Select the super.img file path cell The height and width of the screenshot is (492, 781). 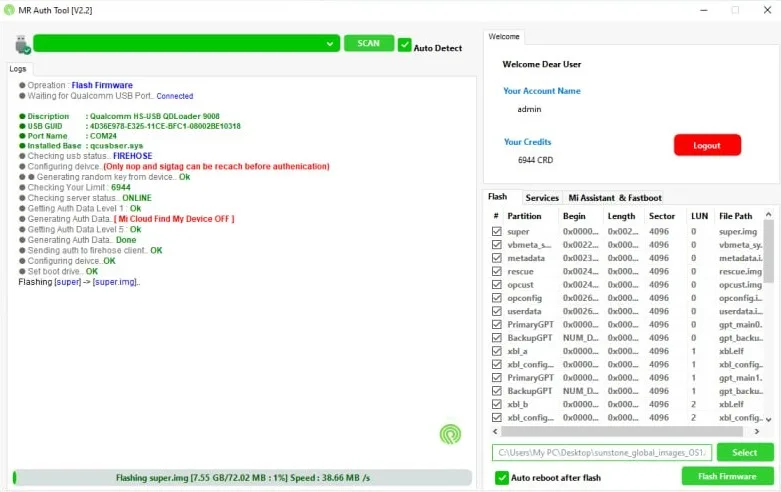pyautogui.click(x=738, y=232)
